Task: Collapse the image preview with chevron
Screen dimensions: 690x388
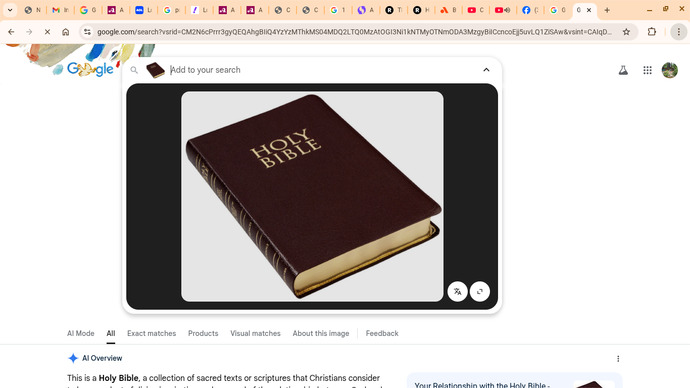Action: click(486, 70)
